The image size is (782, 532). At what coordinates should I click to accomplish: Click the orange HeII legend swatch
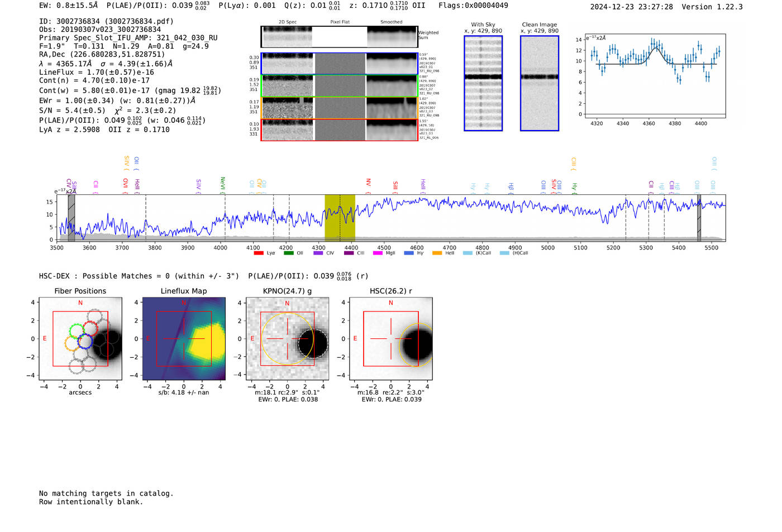coord(437,253)
